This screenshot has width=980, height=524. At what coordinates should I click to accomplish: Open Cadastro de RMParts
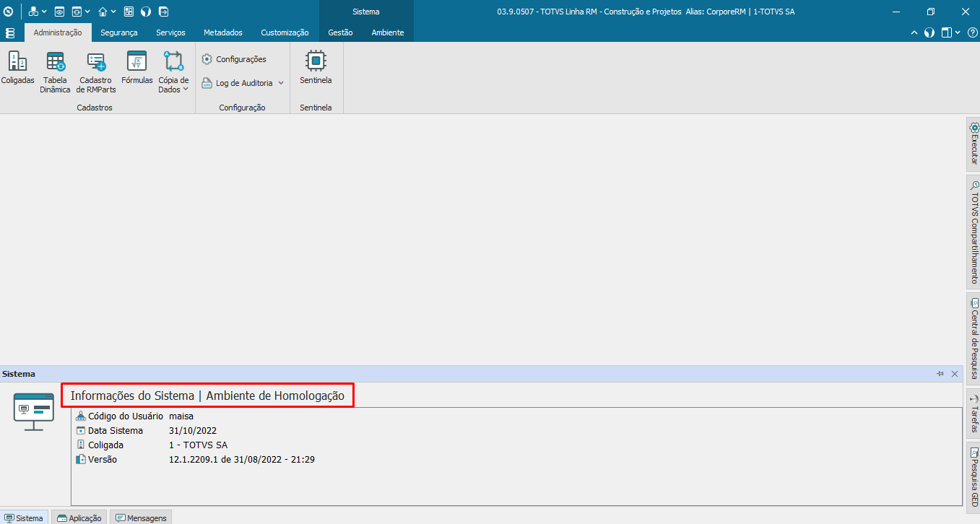pos(96,73)
